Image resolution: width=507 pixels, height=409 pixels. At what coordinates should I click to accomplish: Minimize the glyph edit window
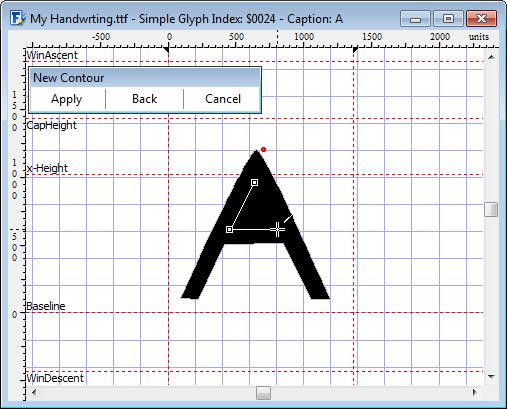[415, 19]
